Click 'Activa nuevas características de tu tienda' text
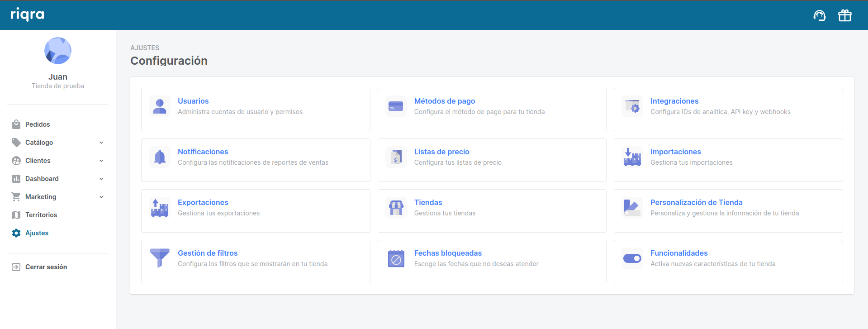The image size is (868, 329). (713, 264)
